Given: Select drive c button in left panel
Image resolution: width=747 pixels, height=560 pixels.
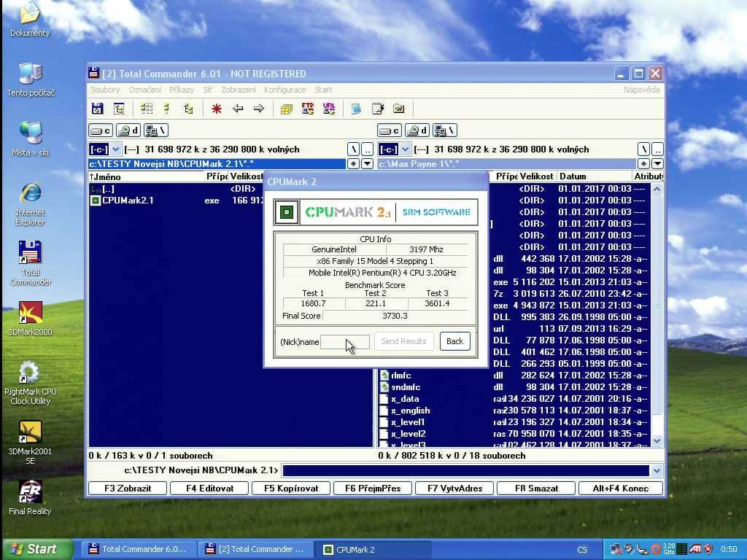Looking at the screenshot, I should [101, 130].
